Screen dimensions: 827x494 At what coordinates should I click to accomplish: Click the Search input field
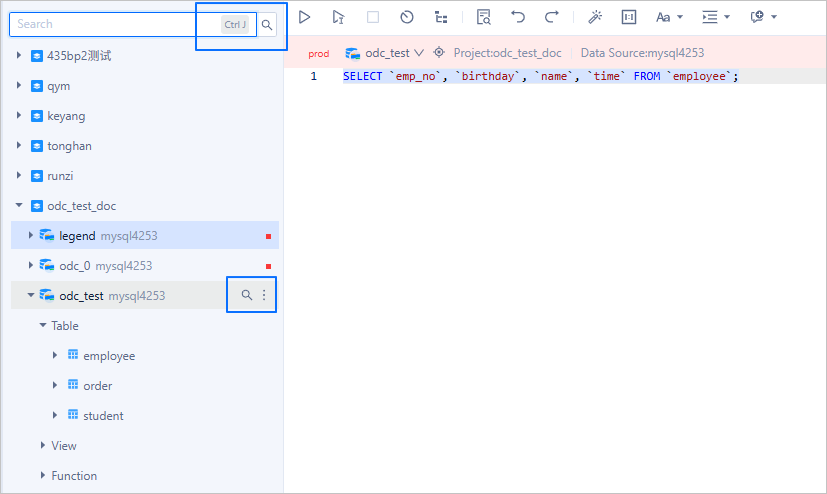110,24
